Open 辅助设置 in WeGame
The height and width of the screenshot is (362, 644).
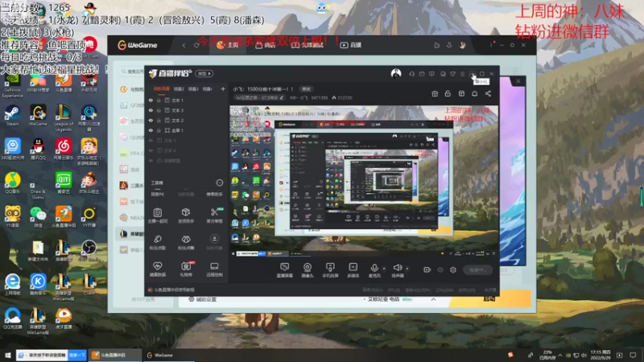(x=202, y=299)
